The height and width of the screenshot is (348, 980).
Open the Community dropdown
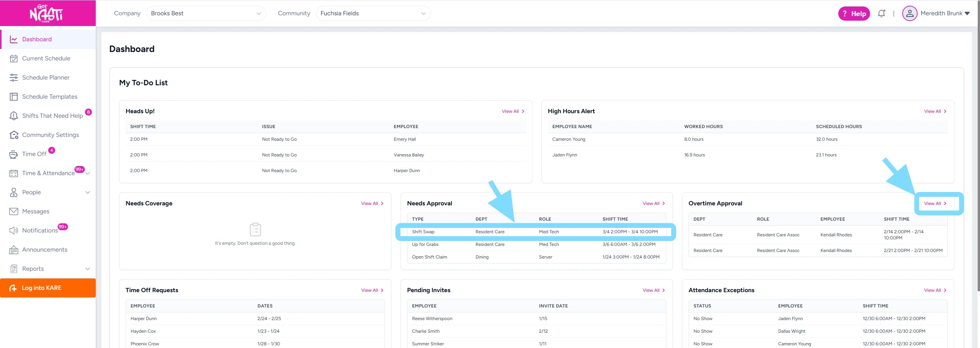373,13
